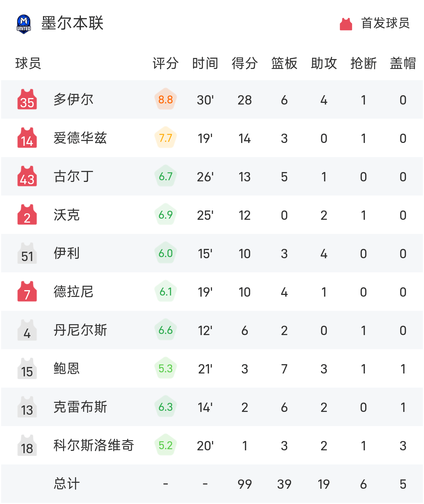Screen dimensions: 424x504
Task: Click jersey number 7 icon
Action: tap(27, 292)
